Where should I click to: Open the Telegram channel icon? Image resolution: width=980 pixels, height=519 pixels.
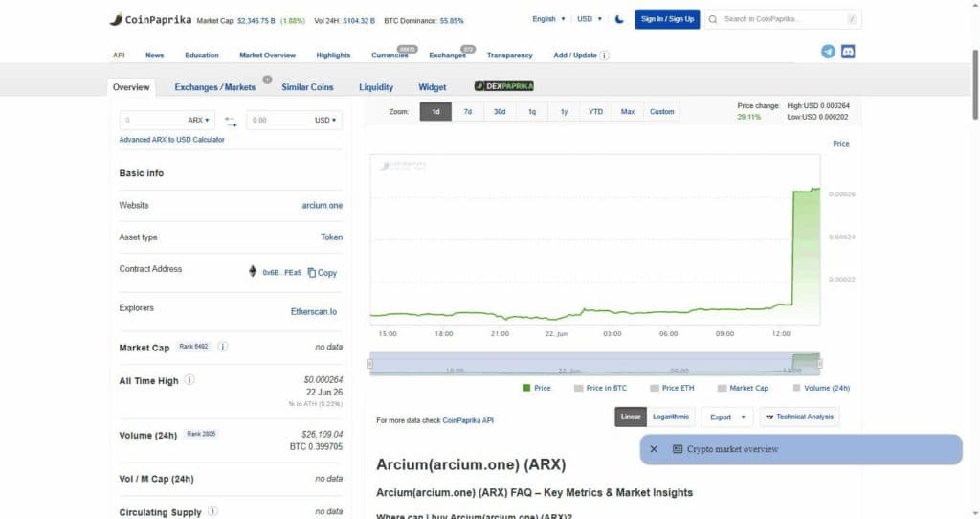pyautogui.click(x=828, y=52)
